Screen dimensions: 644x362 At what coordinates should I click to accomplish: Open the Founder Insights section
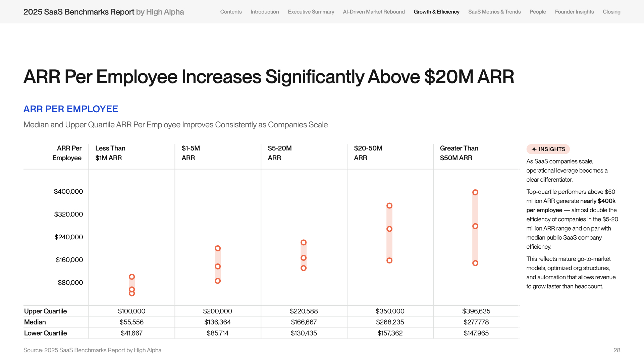(x=574, y=12)
